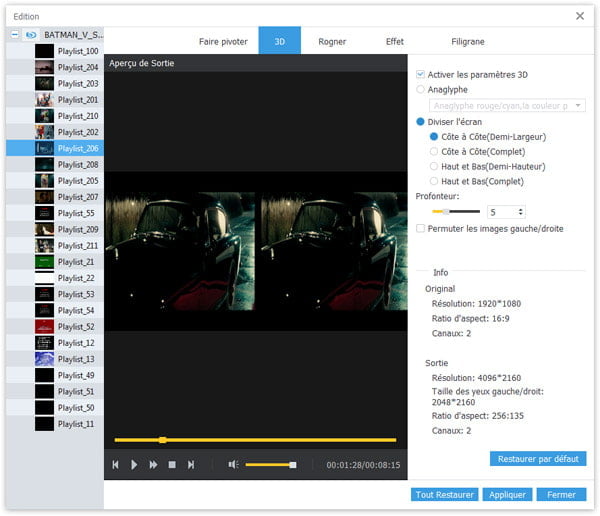
Task: Enable Permuter les images gauche/droite
Action: point(420,229)
